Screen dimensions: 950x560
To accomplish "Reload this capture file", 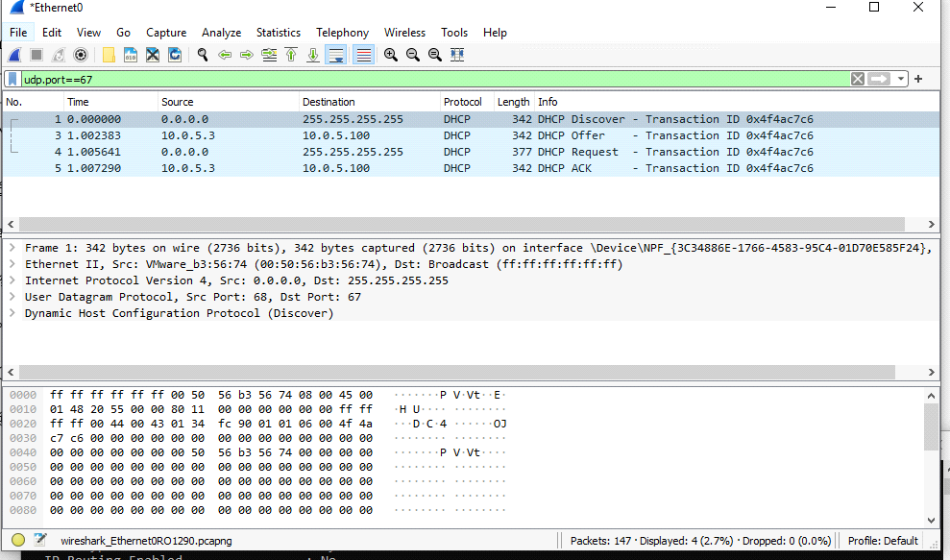I will (175, 55).
